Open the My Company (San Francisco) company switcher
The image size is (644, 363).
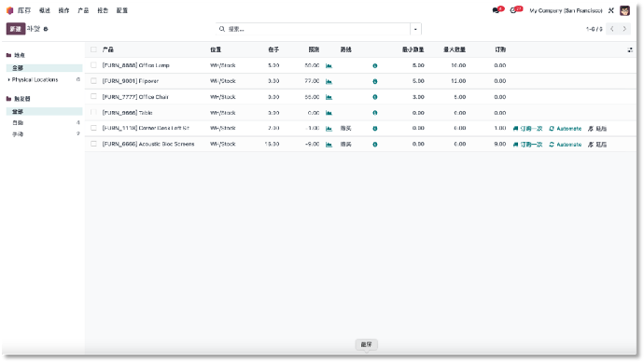click(x=566, y=10)
